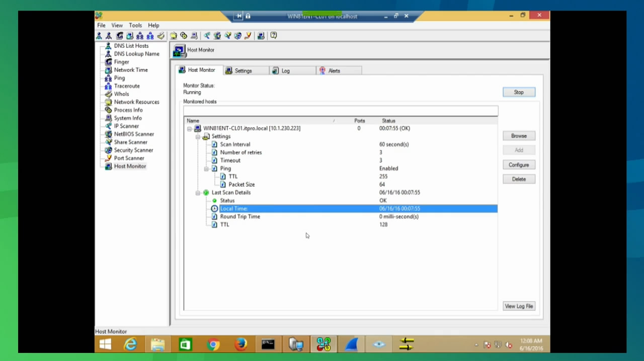Click the Configure button
Viewport: 644px width, 361px height.
click(x=519, y=165)
